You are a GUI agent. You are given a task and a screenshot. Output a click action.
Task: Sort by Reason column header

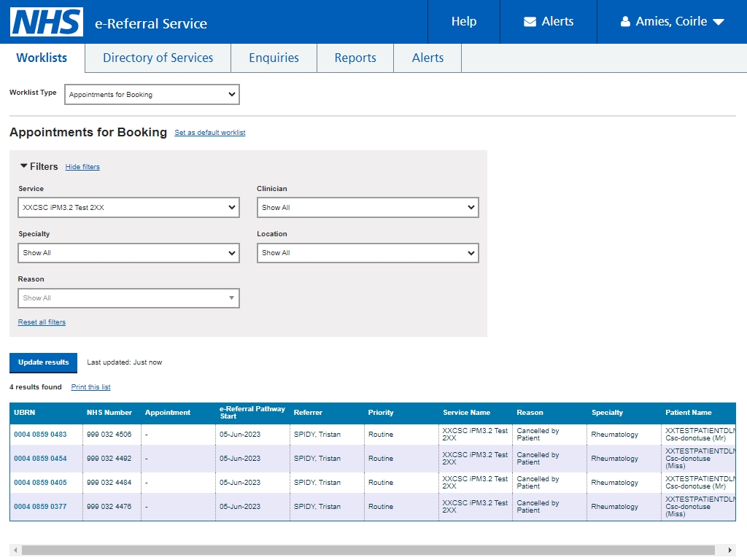pyautogui.click(x=530, y=413)
